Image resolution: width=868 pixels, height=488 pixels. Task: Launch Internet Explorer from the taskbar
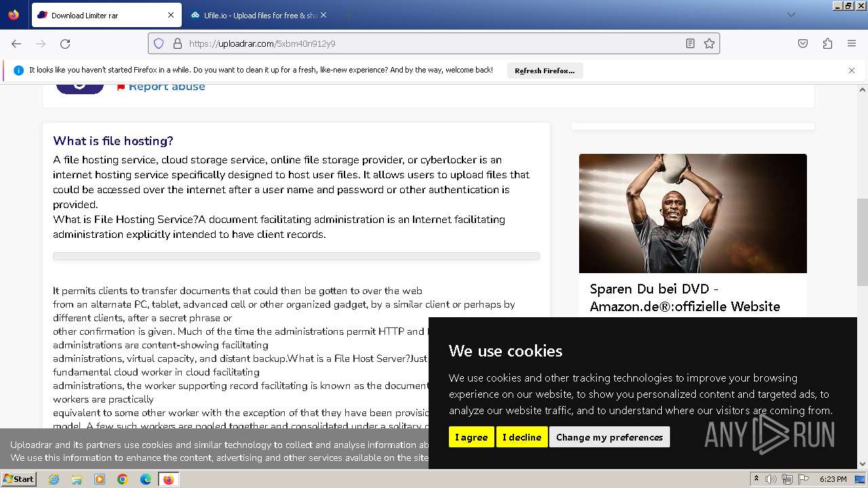54,479
